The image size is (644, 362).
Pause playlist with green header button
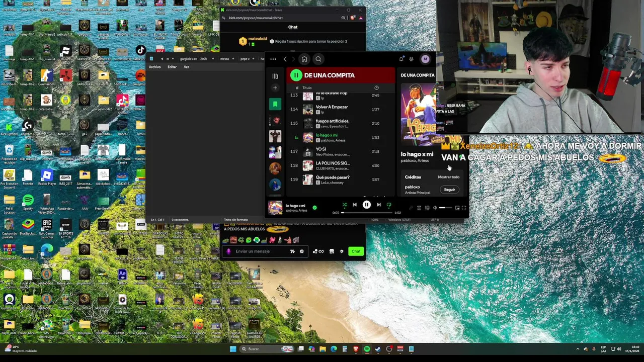tap(296, 75)
